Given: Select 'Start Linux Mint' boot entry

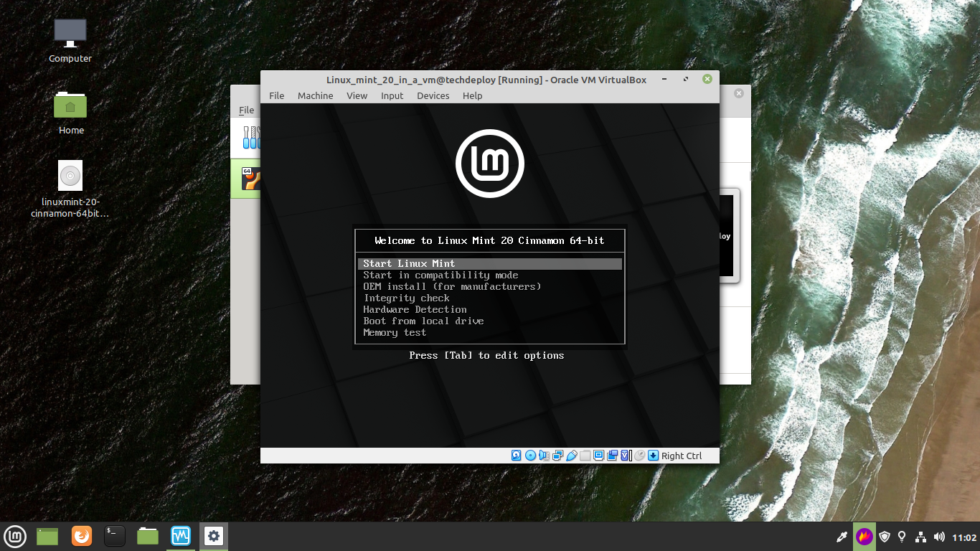Looking at the screenshot, I should (x=490, y=263).
